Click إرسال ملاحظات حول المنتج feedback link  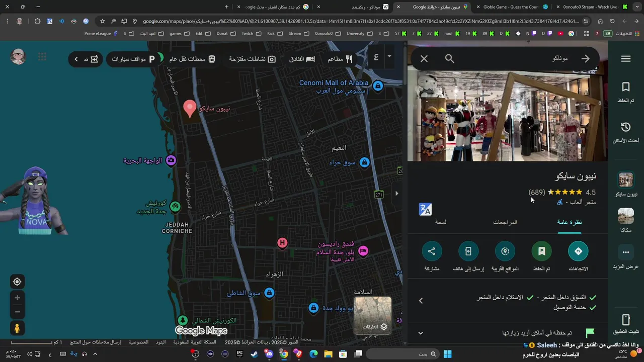(95, 342)
